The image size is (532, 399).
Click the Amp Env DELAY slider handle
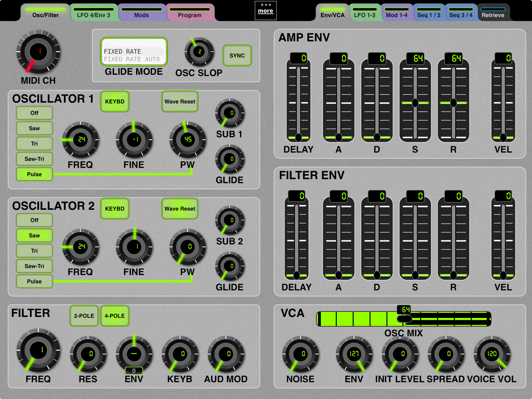point(299,138)
